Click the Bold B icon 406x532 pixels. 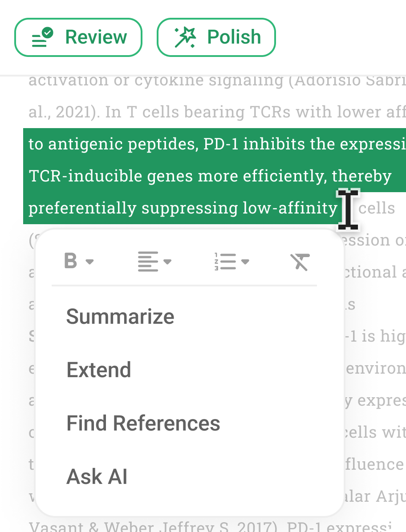coord(71,261)
